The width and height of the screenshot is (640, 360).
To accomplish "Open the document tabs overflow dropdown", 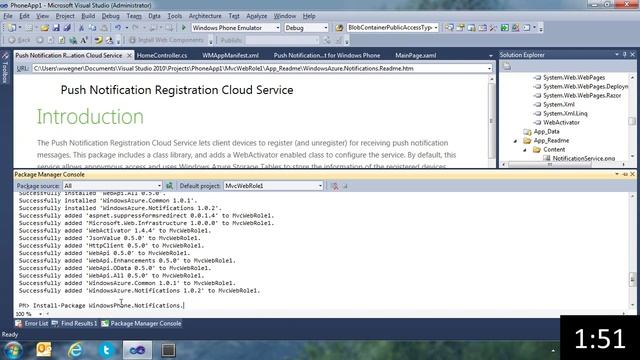I will [x=491, y=56].
